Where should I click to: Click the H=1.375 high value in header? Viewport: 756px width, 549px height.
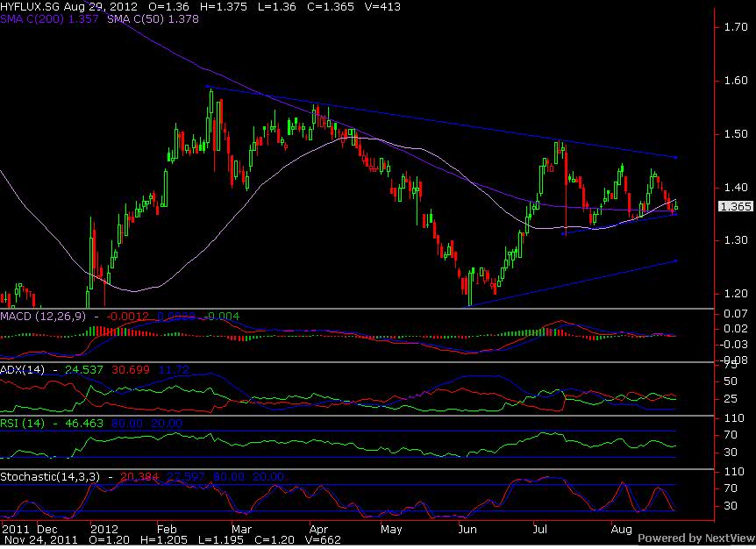pos(223,7)
